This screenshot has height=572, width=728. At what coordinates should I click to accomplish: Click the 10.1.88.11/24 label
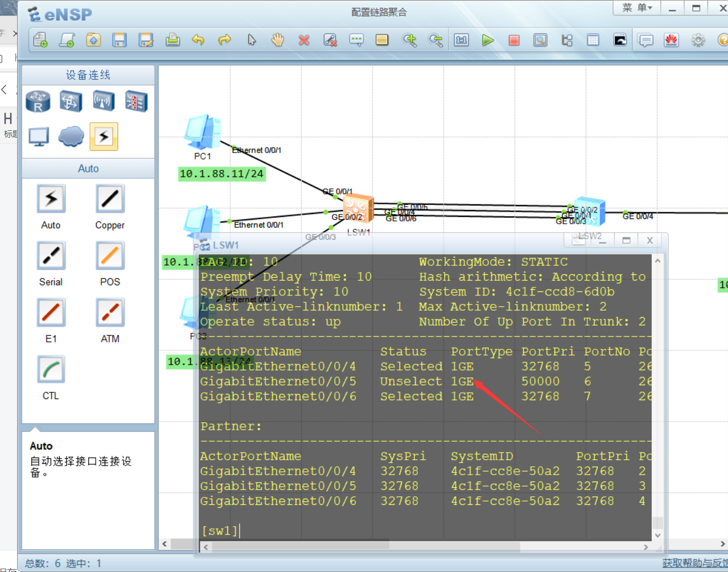pyautogui.click(x=221, y=174)
